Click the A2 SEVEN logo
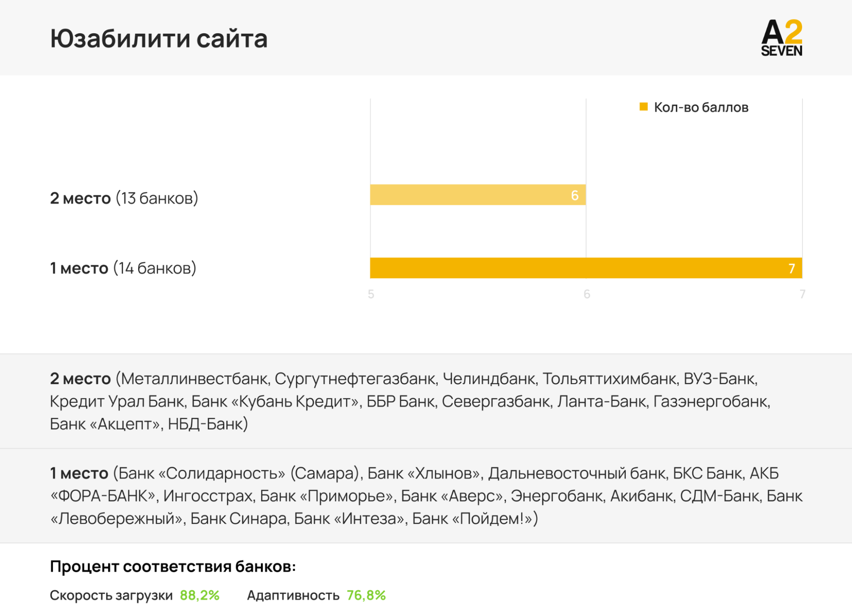This screenshot has width=852, height=616. 781,38
